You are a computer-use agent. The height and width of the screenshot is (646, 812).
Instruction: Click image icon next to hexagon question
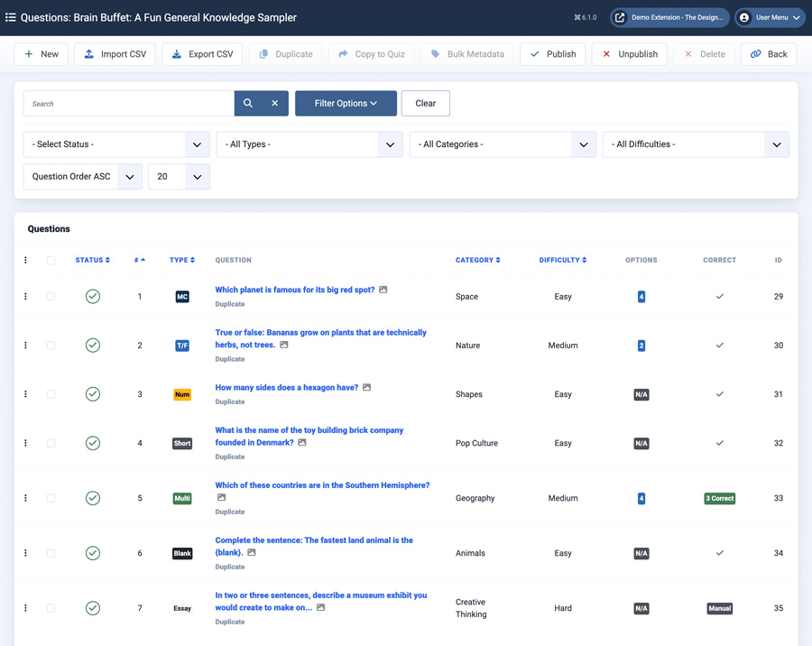point(366,387)
